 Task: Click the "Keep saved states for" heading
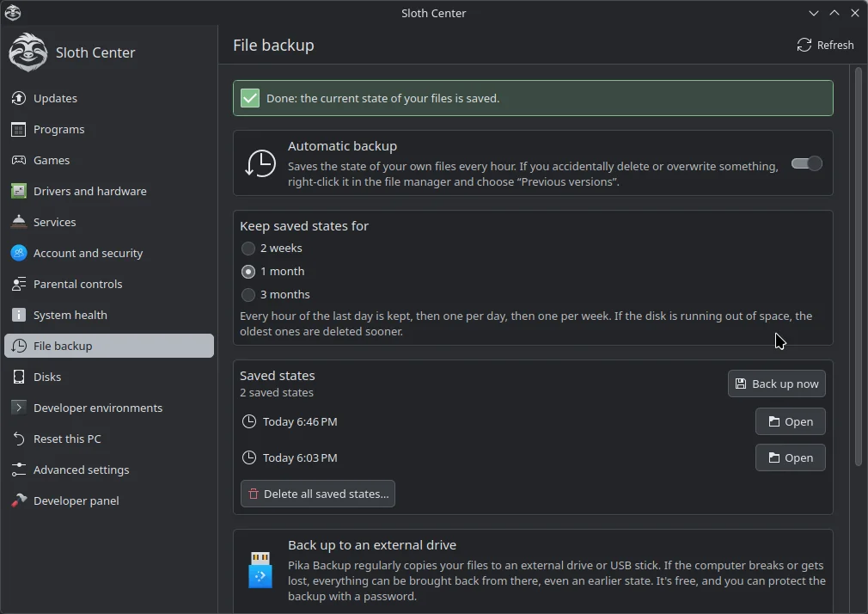[x=304, y=226]
